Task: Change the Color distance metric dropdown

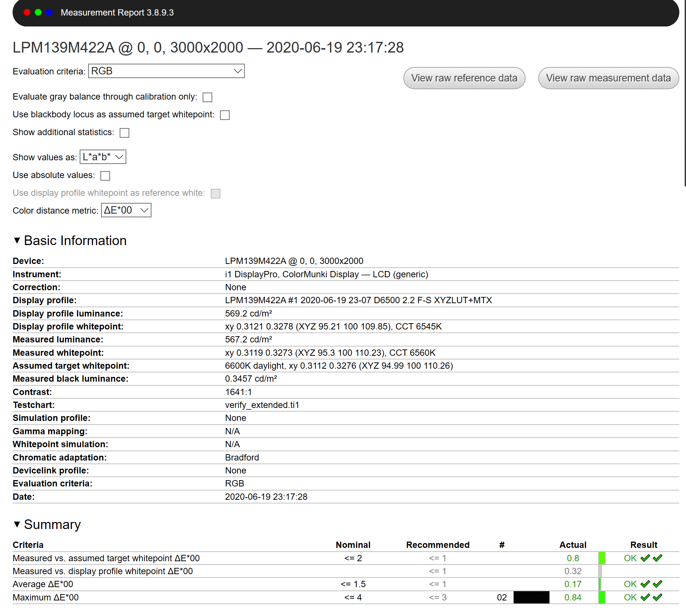Action: tap(126, 210)
